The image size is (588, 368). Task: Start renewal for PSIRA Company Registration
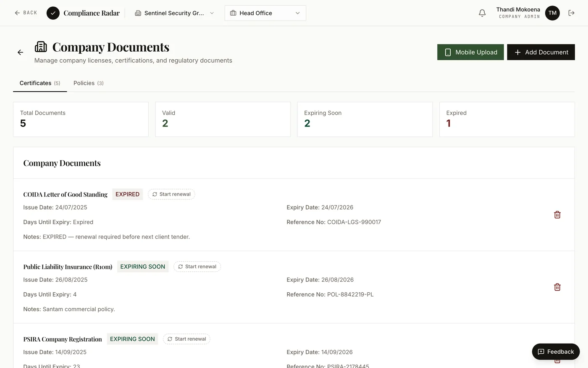coord(186,339)
